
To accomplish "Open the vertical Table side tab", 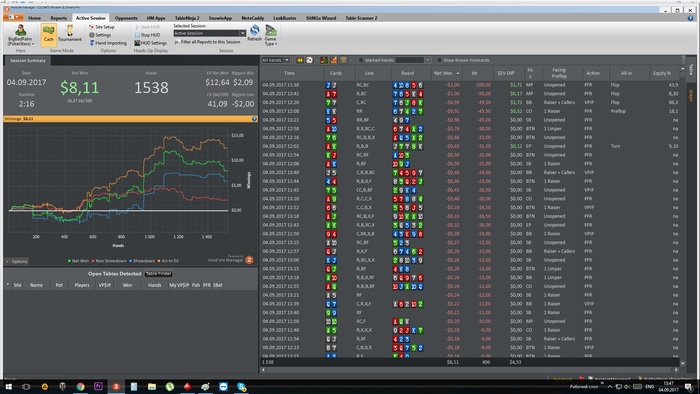I will tap(691, 69).
